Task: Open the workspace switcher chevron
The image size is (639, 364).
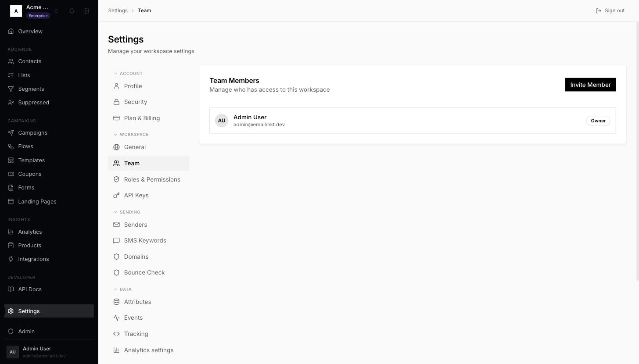Action: [56, 11]
